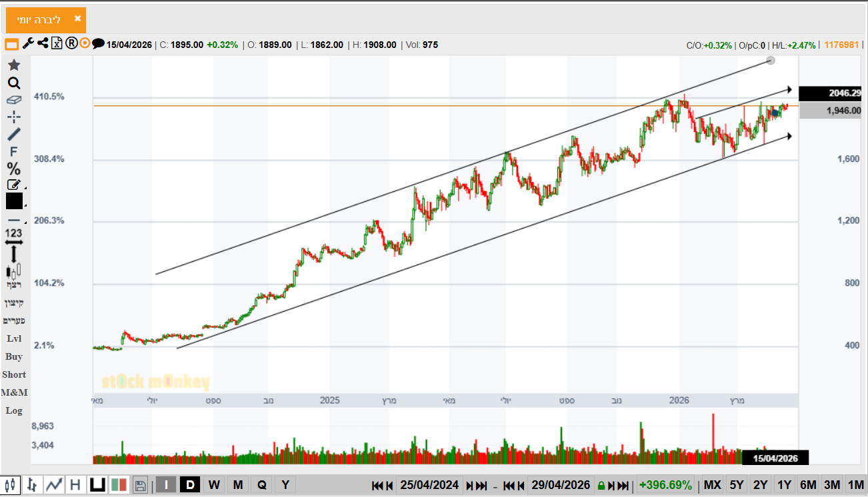Select intraday I interval
This screenshot has width=868, height=497.
coord(167,484)
